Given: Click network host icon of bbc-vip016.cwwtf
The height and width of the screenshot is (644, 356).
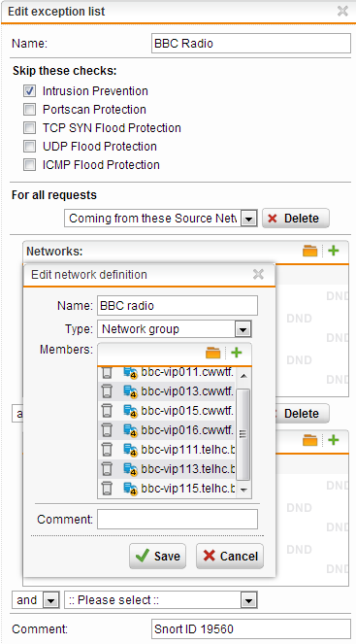Looking at the screenshot, I should click(130, 431).
